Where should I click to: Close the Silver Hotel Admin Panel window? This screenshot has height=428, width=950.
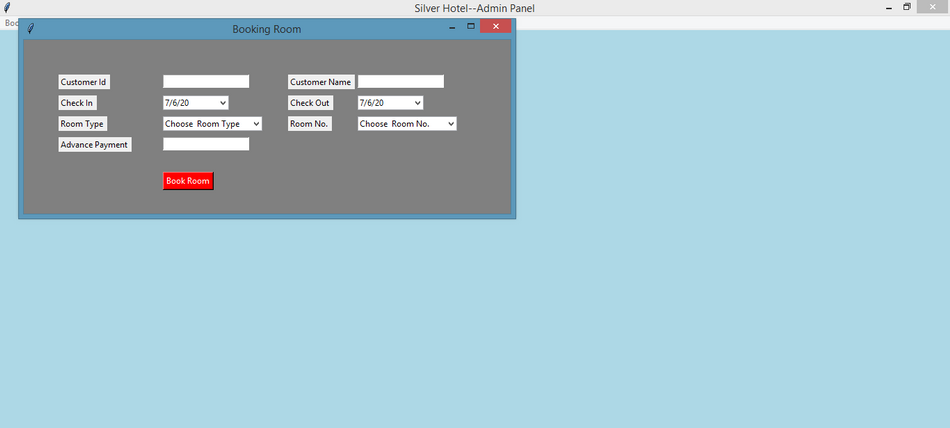(x=934, y=8)
